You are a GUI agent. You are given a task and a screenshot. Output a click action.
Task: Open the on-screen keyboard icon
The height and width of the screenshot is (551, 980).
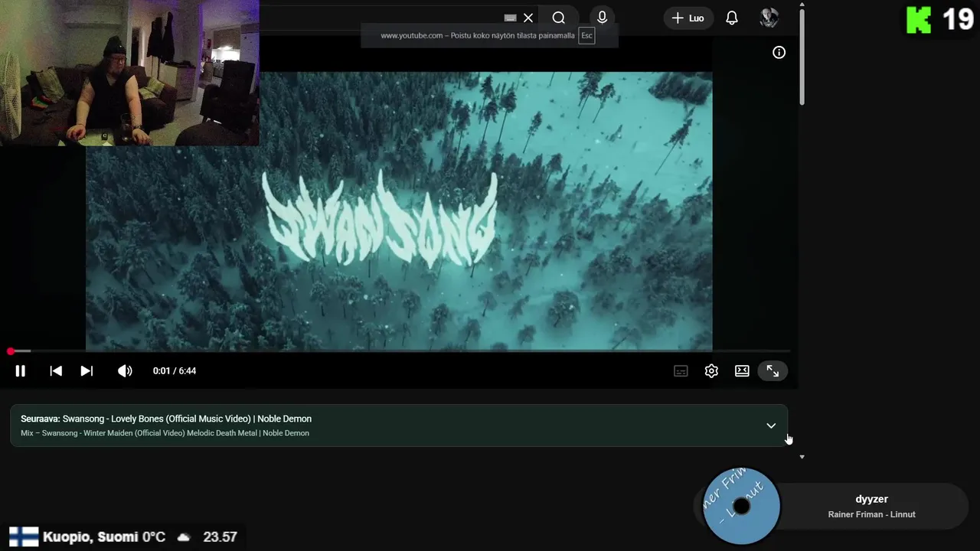pos(510,18)
